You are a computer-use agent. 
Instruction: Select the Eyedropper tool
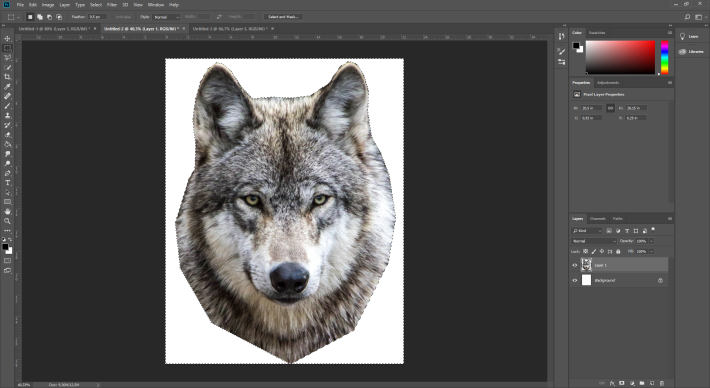tap(8, 86)
